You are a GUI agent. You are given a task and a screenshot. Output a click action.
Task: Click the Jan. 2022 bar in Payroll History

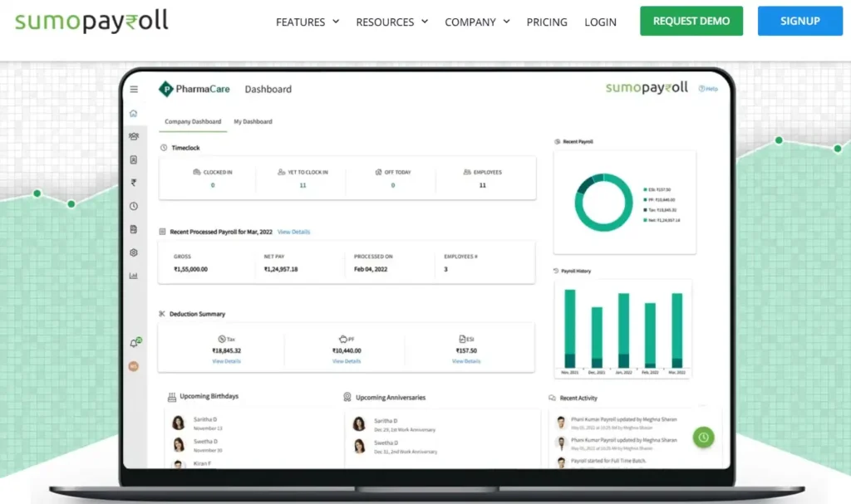(623, 331)
